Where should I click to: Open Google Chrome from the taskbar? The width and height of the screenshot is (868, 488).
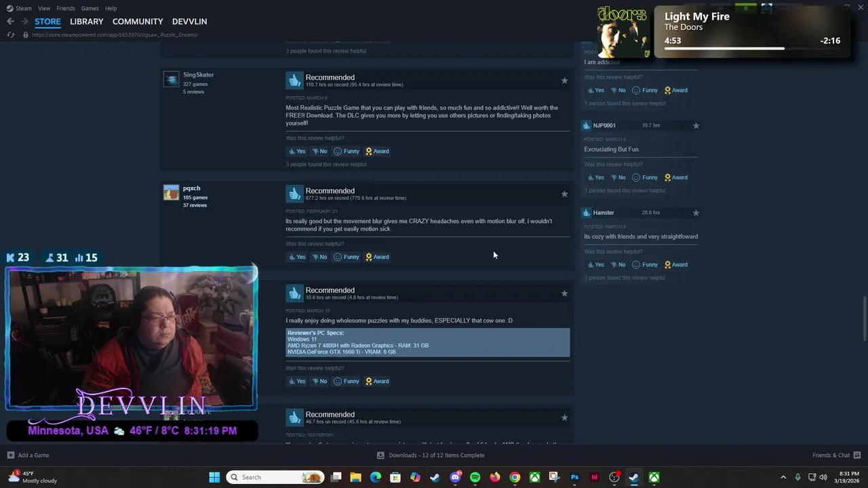515,477
